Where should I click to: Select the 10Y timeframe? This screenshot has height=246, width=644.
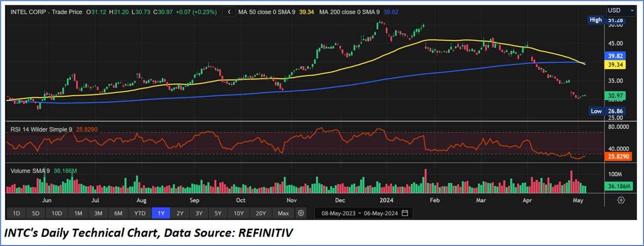[x=239, y=213]
